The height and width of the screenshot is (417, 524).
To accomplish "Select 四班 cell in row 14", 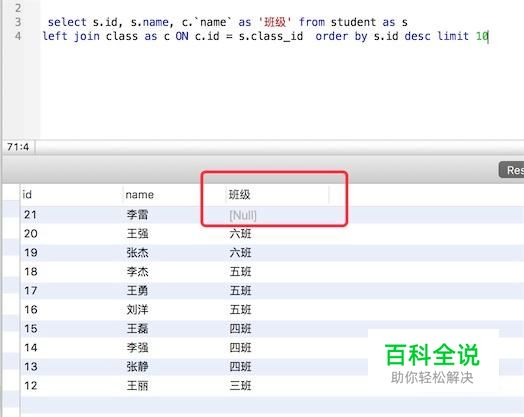I will click(x=240, y=348).
